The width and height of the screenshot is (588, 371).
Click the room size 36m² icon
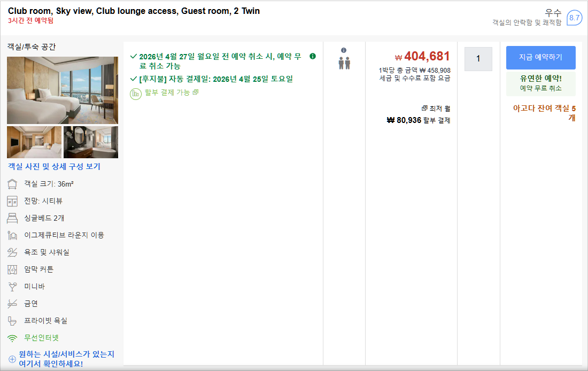[12, 184]
